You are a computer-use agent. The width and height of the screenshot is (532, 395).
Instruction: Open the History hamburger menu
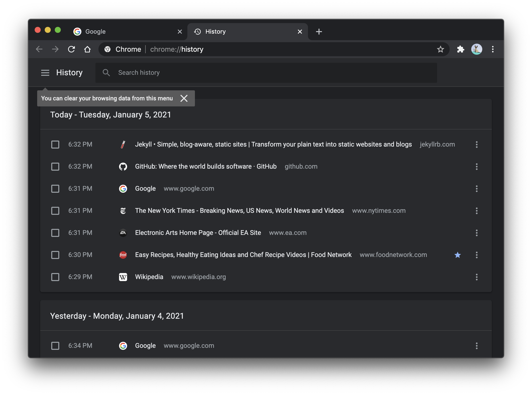coord(45,73)
